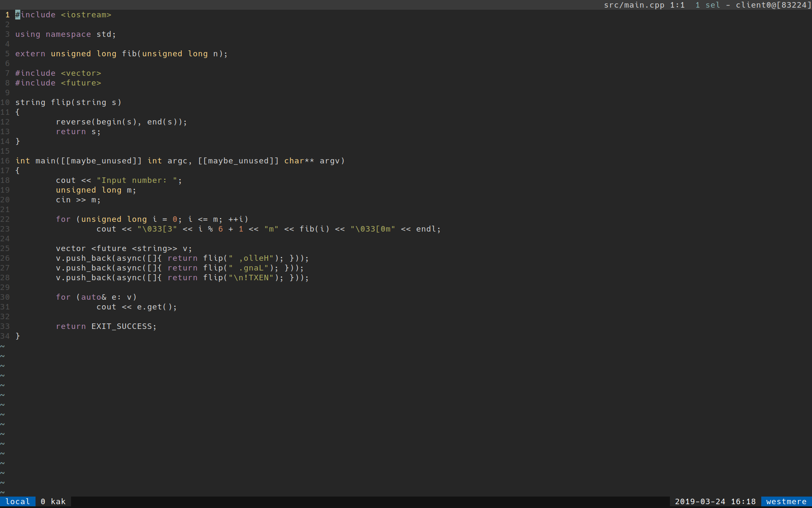Click the "Input number: " string literal
This screenshot has width=812, height=508.
click(x=138, y=180)
